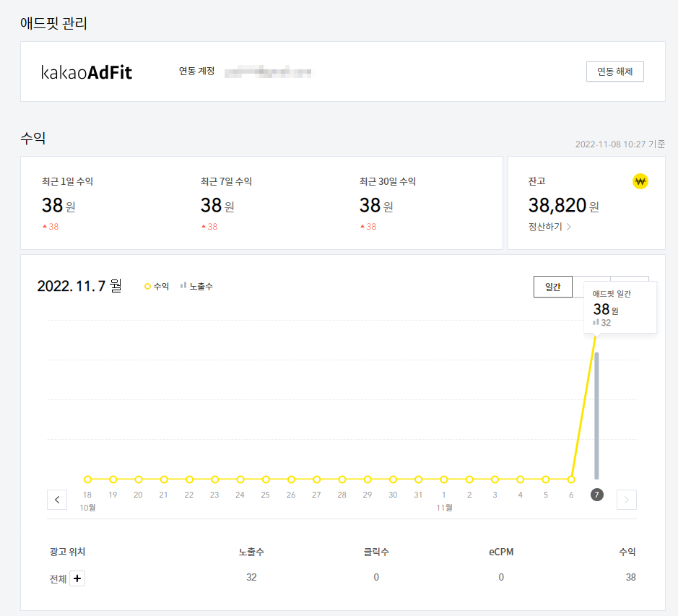Screen dimensions: 678x616
Task: Click the chart point for October 18
Action: 88,480
